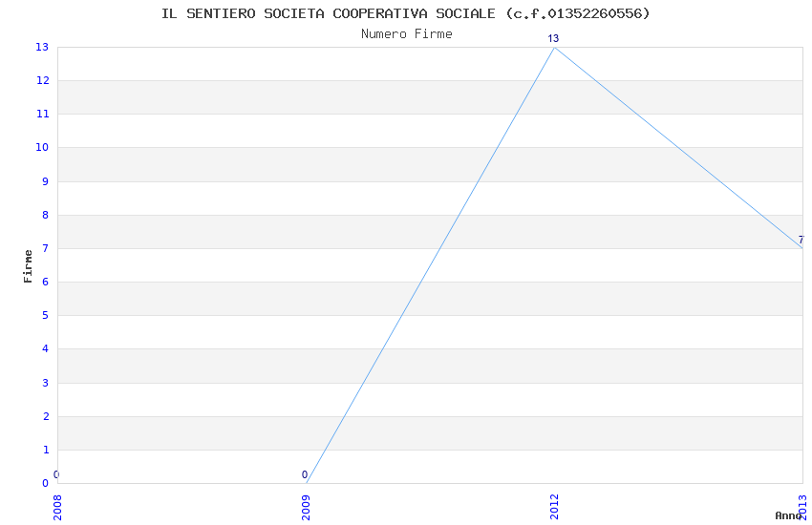Viewport: 812px width, 525px height.
Task: Click y-axis tick value 13
Action: [x=42, y=47]
